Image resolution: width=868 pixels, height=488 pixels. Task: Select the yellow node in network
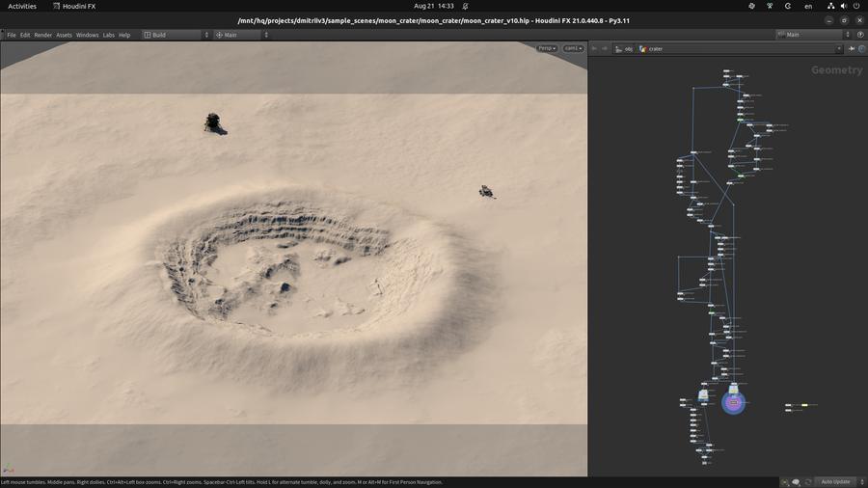click(804, 406)
